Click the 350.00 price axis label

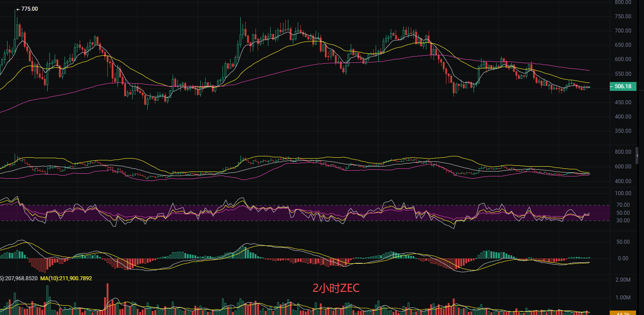coord(622,131)
